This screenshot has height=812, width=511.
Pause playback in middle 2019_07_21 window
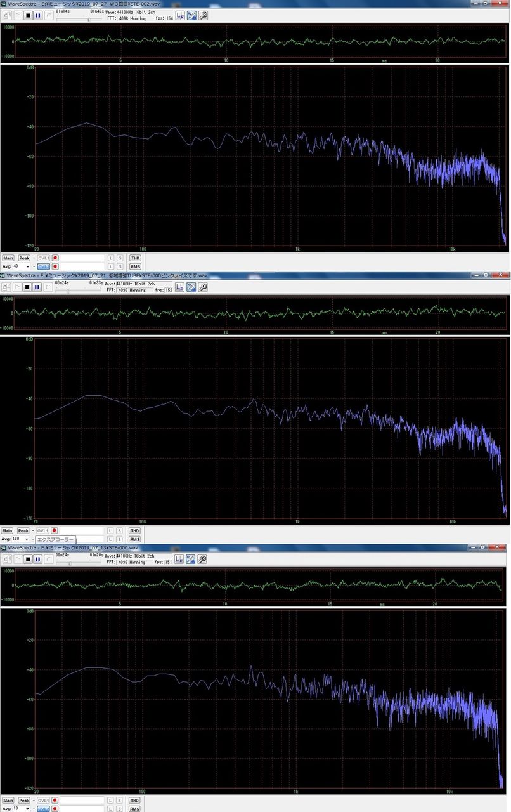38,287
